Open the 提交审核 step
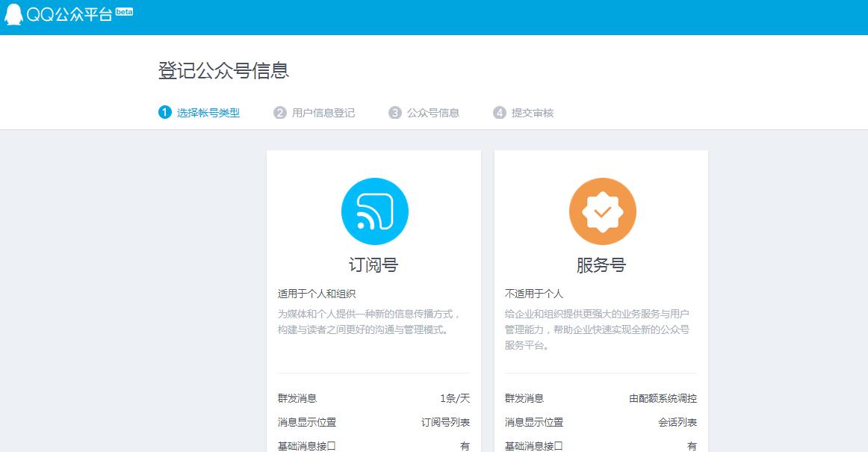This screenshot has height=452, width=868. 532,112
